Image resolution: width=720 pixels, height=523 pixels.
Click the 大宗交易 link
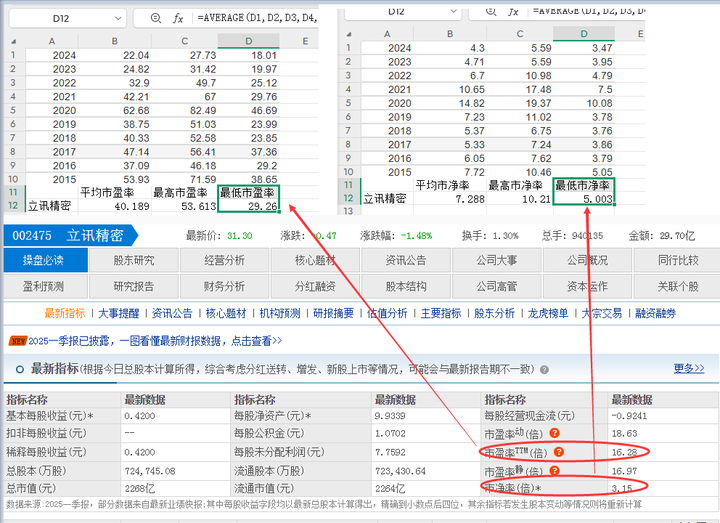point(602,314)
